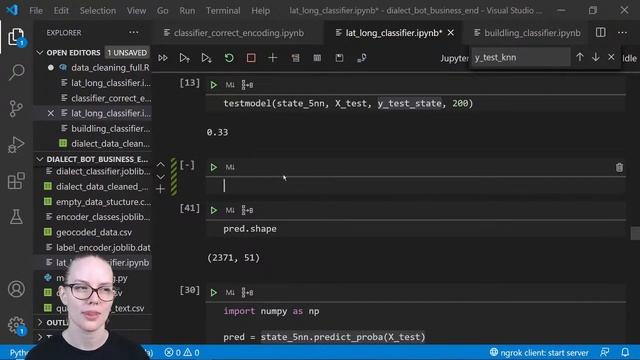Open Explorer views ellipsis menu

coord(133,33)
